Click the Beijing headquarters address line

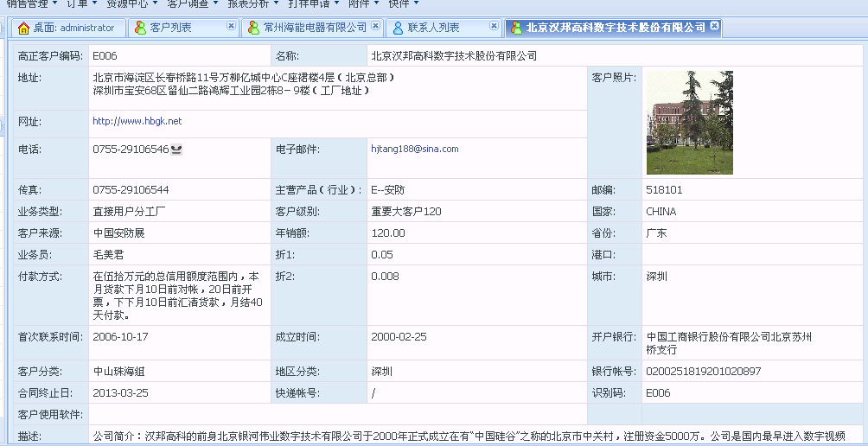[x=244, y=77]
